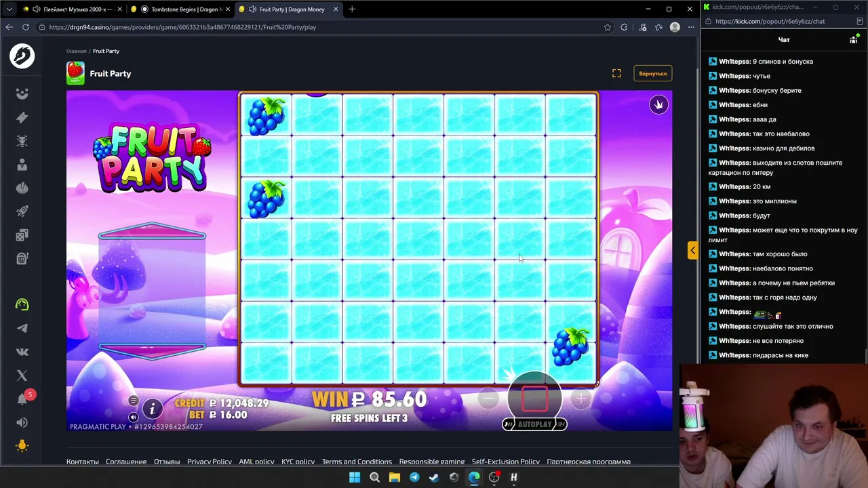
Task: Bookmark this page with star icon
Action: [608, 27]
